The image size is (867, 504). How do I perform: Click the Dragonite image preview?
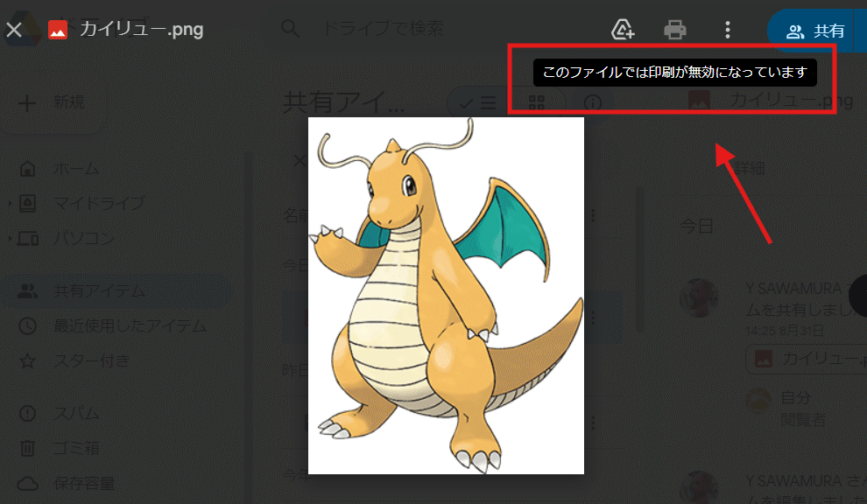446,296
